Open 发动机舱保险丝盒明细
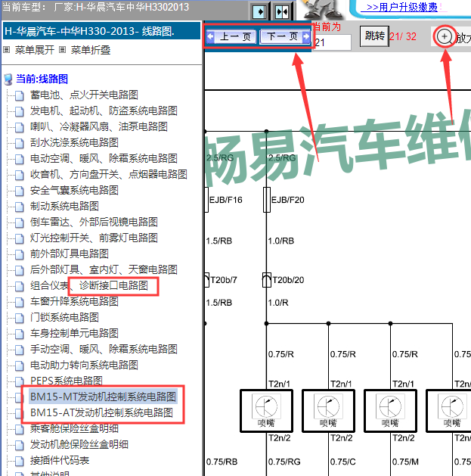The image size is (471, 476). pos(79,444)
